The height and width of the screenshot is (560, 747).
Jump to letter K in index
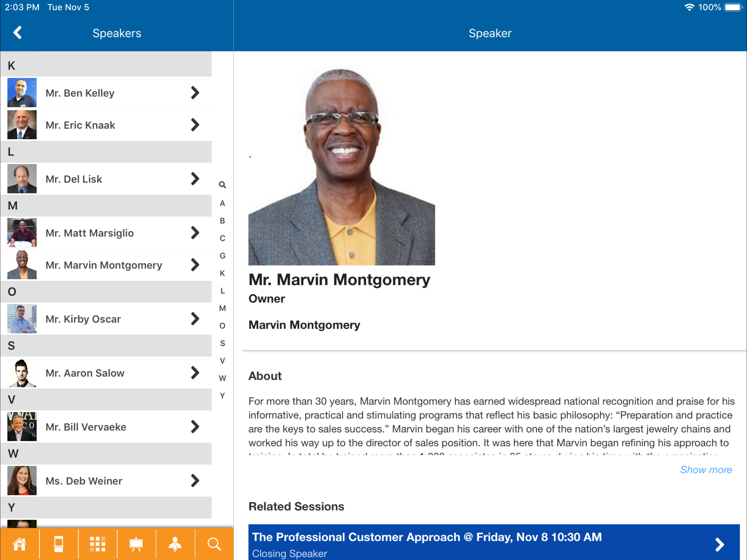pyautogui.click(x=222, y=273)
